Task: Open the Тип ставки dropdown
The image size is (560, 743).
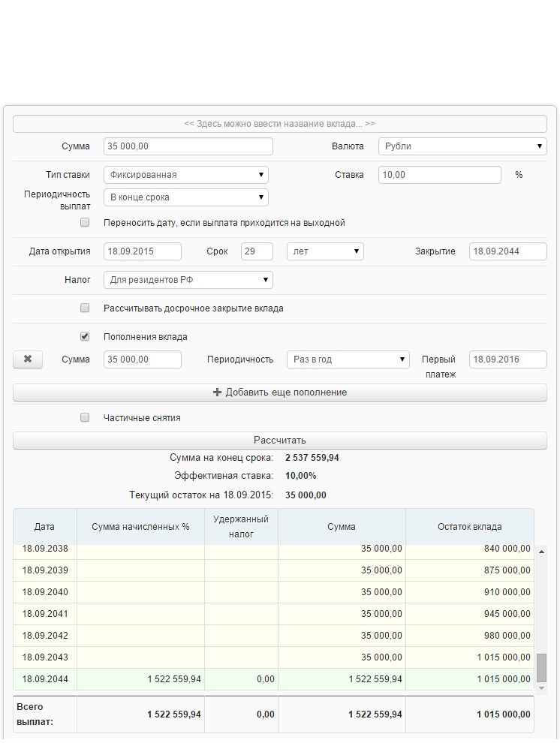Action: [185, 174]
